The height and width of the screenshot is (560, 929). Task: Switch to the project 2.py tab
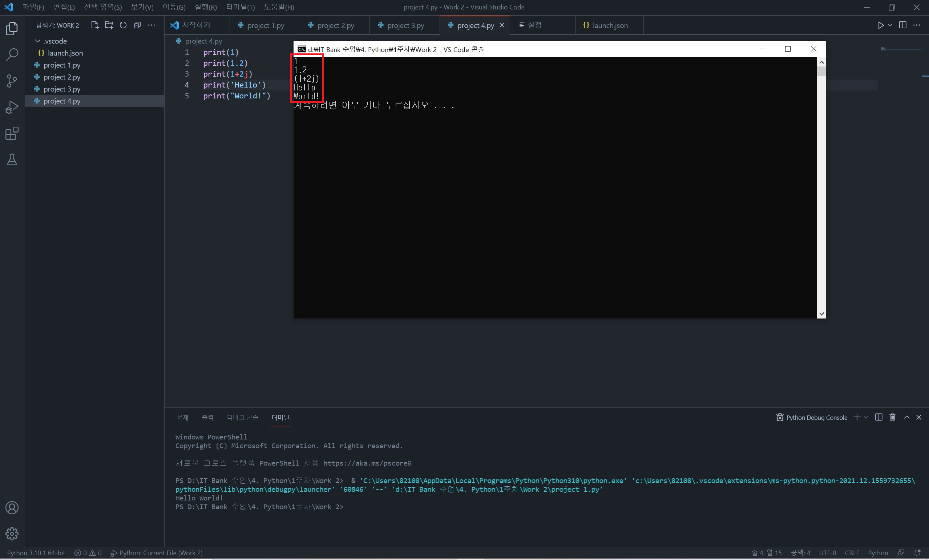pyautogui.click(x=335, y=25)
